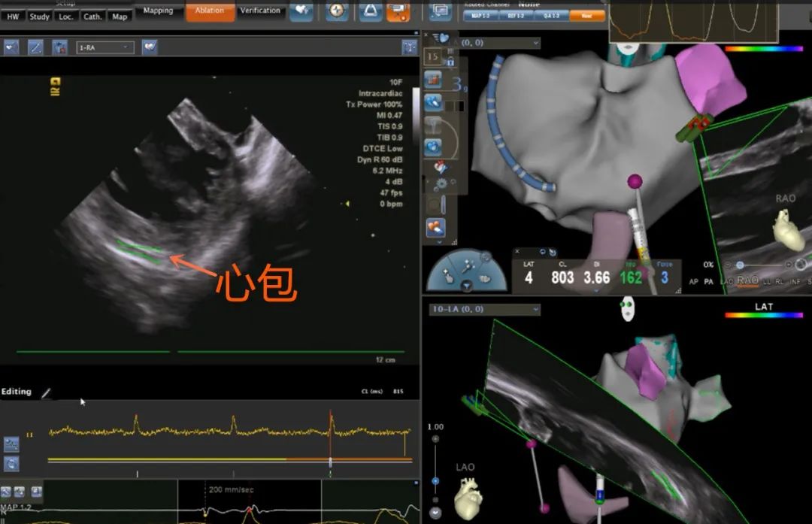This screenshot has width=812, height=524.
Task: Click the HW setup button
Action: 14,16
